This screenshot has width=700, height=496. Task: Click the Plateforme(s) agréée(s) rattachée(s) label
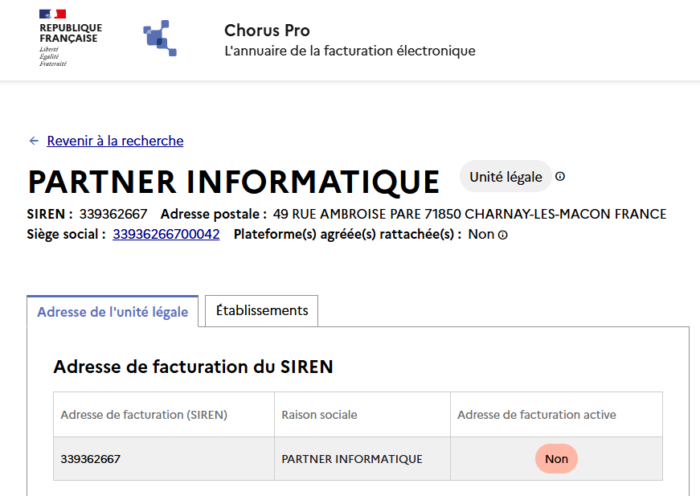[347, 234]
